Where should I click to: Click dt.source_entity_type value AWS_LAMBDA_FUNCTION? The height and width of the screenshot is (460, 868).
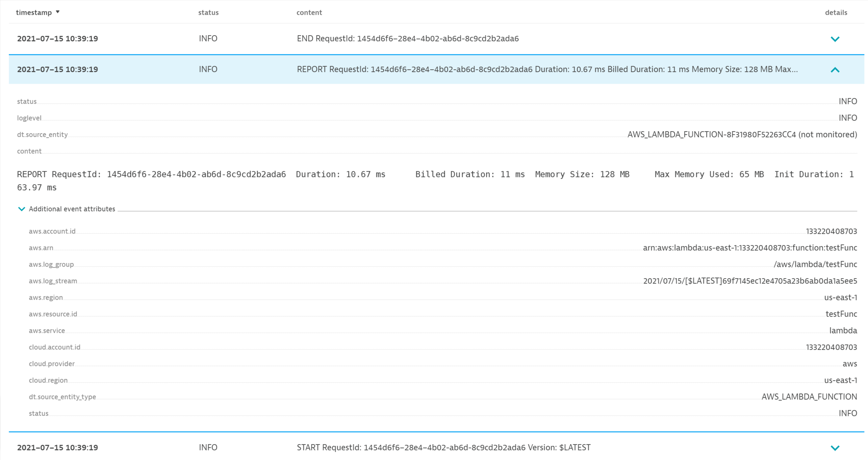pyautogui.click(x=809, y=397)
